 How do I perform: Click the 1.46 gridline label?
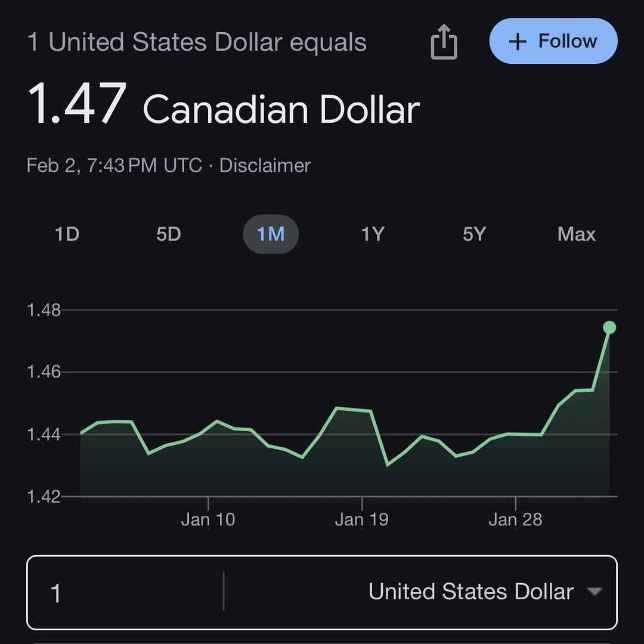[44, 371]
